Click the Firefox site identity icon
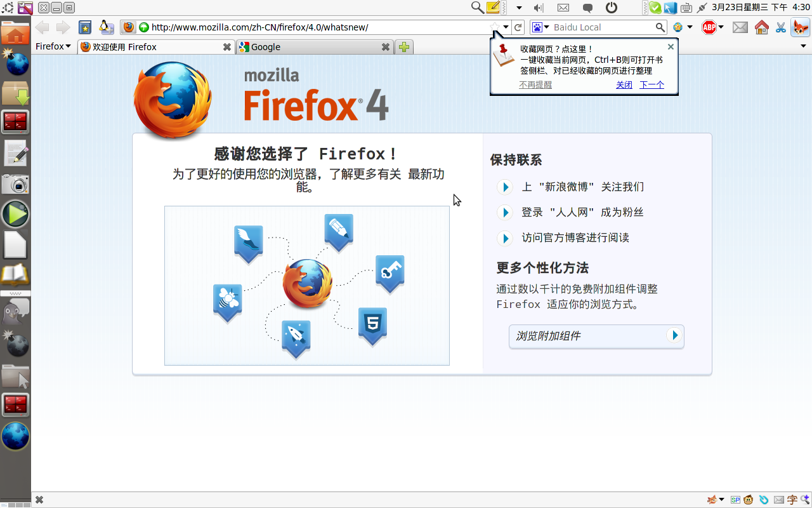The height and width of the screenshot is (508, 812). pyautogui.click(x=129, y=27)
